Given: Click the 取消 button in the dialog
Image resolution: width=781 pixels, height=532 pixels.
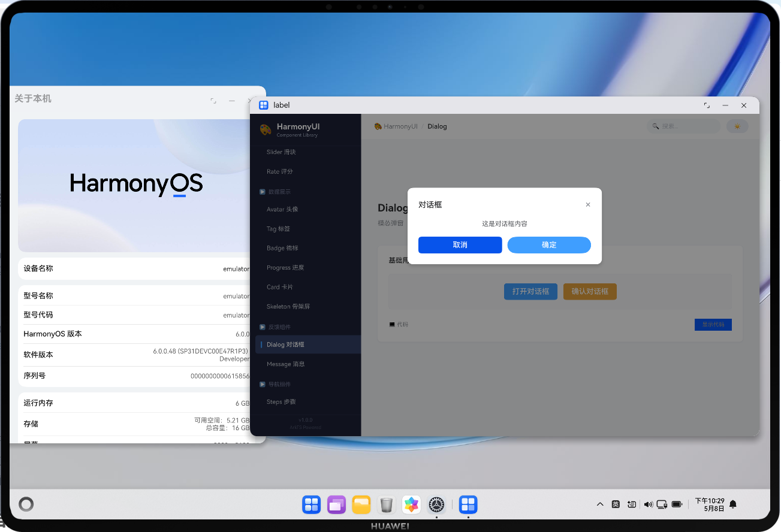Looking at the screenshot, I should pyautogui.click(x=460, y=245).
